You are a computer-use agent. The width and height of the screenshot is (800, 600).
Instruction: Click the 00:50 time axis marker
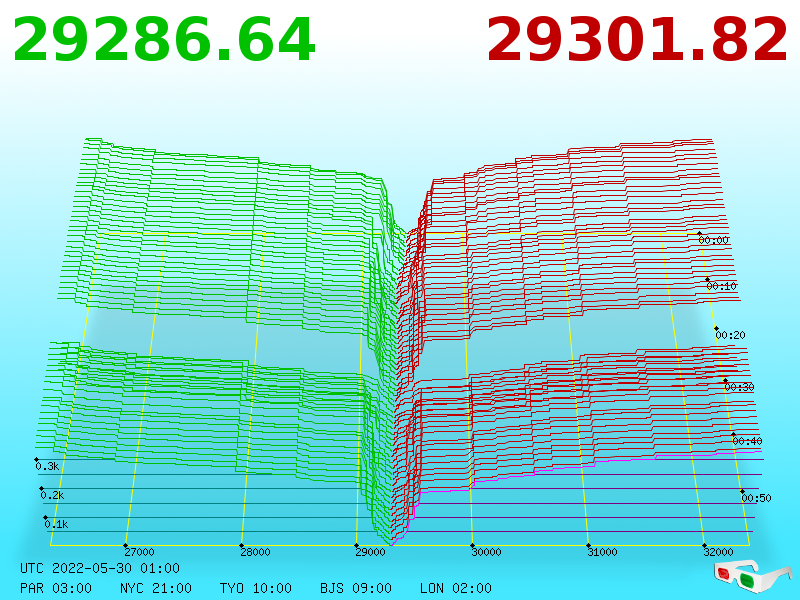[x=756, y=498]
